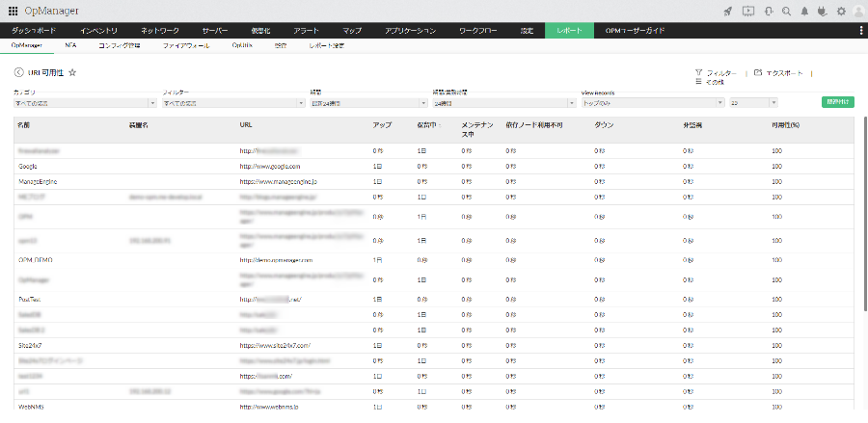The image size is (868, 423).
Task: Sort by the 装置名 column header
Action: 138,125
